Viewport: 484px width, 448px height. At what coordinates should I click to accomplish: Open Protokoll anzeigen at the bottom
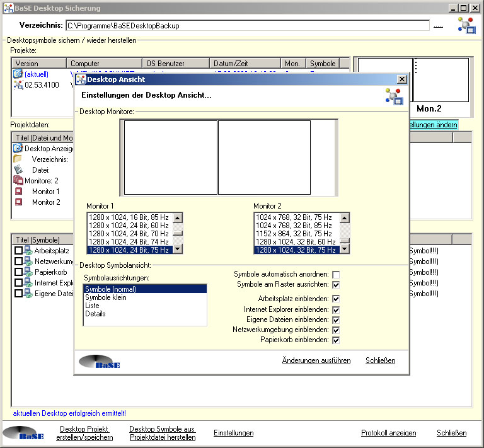click(x=388, y=433)
